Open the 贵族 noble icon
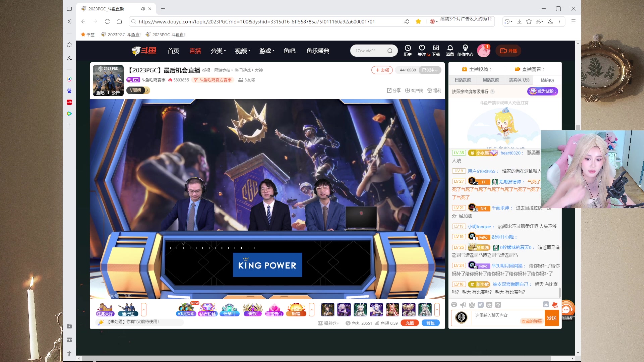Screen dimensions: 644x362 coord(252,310)
